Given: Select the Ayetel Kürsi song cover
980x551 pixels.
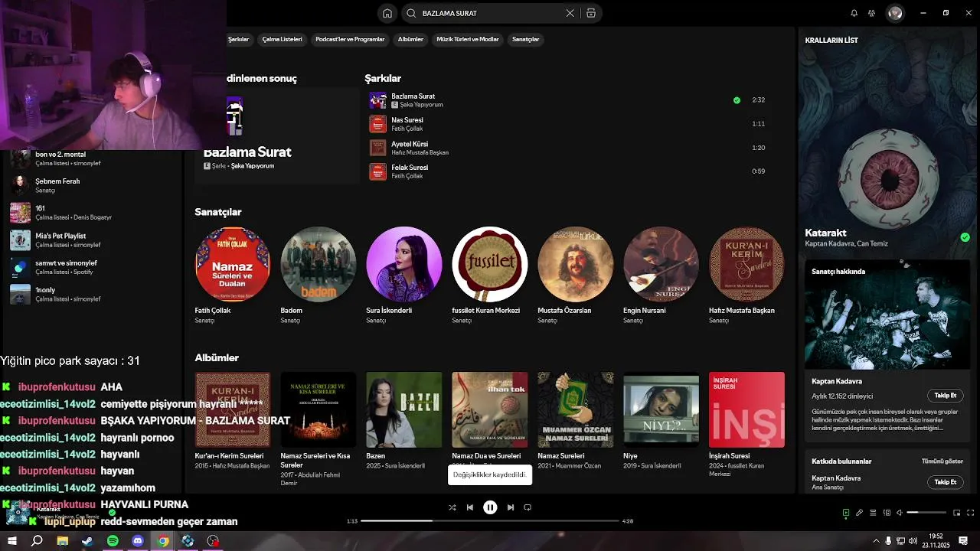Looking at the screenshot, I should [377, 148].
